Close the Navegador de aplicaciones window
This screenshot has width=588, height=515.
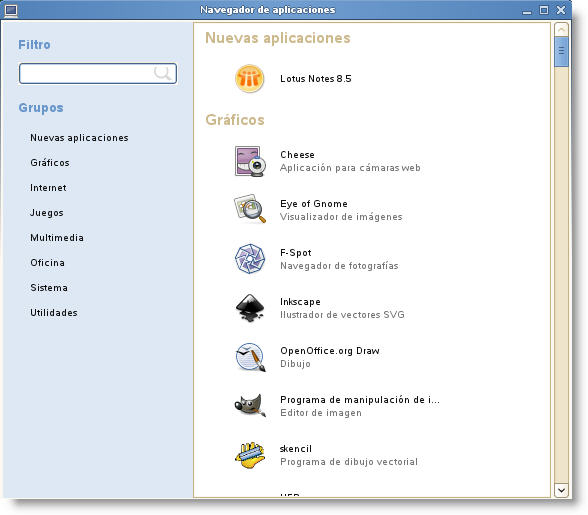pos(561,10)
